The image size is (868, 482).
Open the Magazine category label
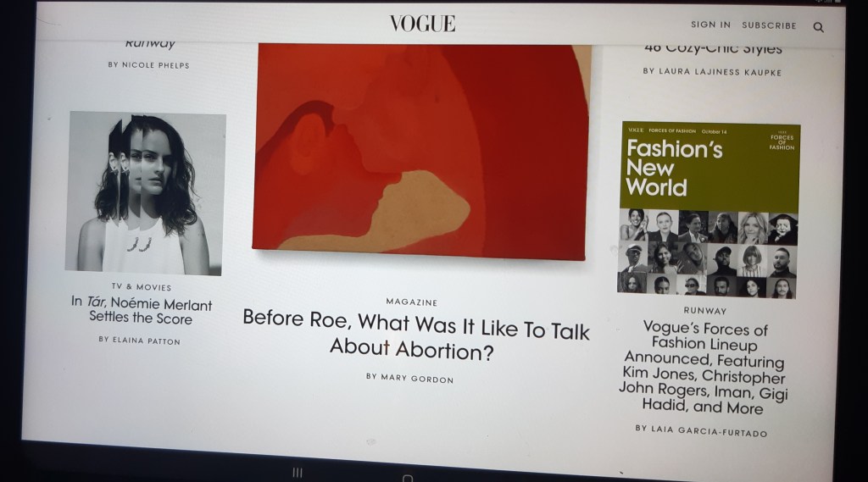click(x=412, y=302)
